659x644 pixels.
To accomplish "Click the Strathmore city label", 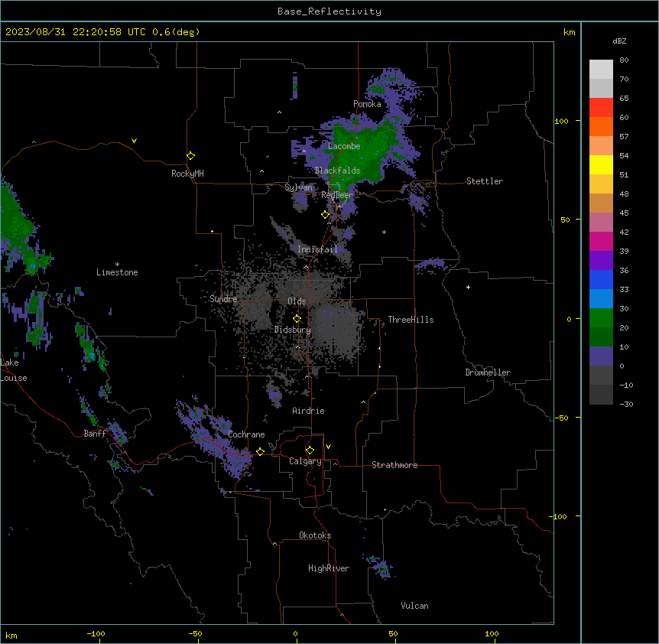I will coord(394,465).
